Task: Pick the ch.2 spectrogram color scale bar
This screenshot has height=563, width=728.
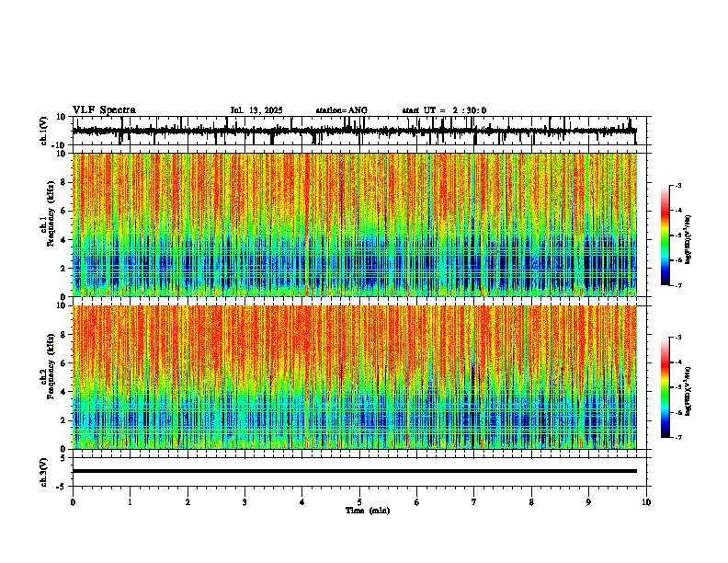Action: pyautogui.click(x=665, y=387)
